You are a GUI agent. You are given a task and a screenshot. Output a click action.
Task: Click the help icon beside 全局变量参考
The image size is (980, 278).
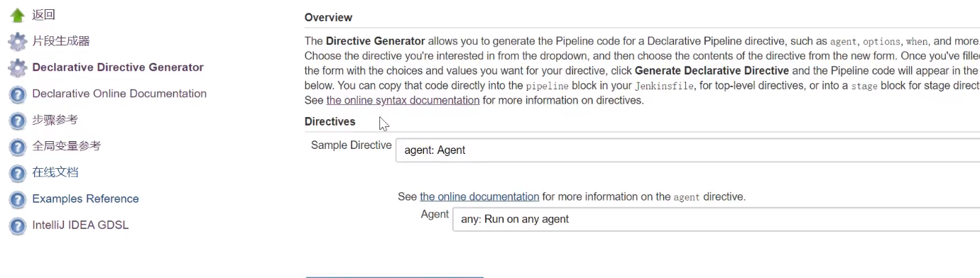[x=17, y=147]
